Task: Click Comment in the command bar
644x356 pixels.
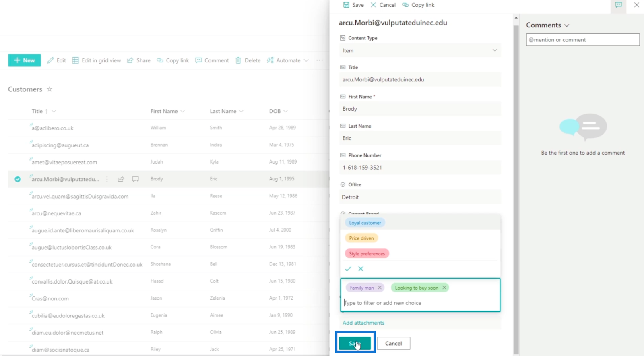Action: click(x=212, y=60)
